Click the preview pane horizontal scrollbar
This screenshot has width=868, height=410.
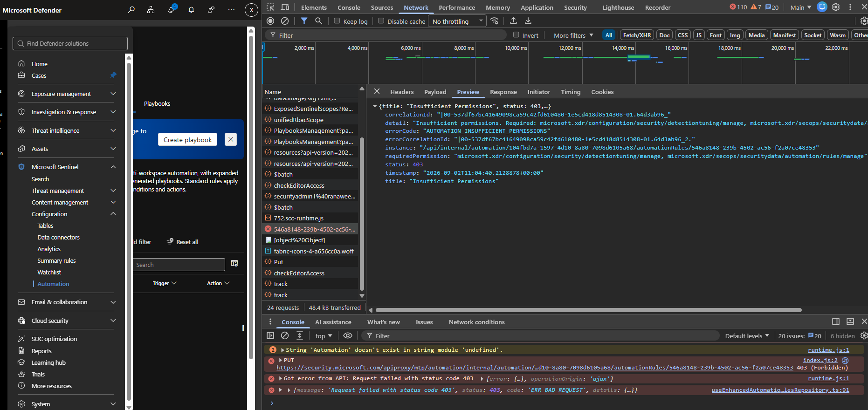pyautogui.click(x=589, y=310)
